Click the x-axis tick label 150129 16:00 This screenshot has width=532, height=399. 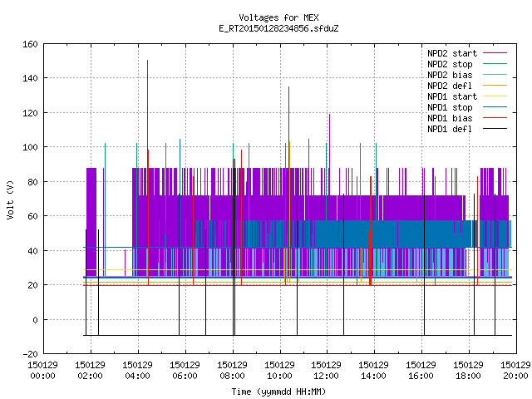pyautogui.click(x=421, y=371)
